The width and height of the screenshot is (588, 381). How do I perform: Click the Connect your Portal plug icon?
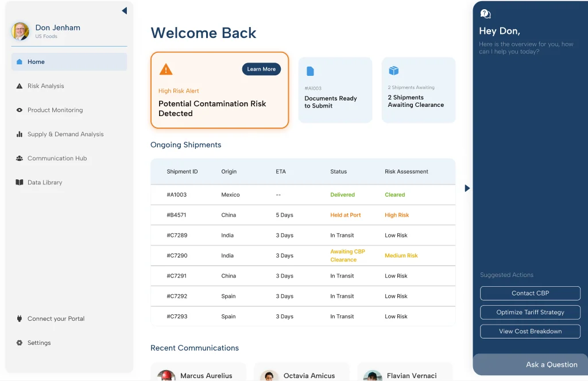20,319
